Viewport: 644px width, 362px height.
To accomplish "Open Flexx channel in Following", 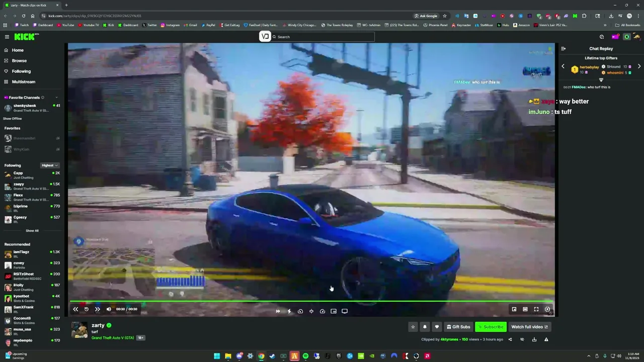I will [32, 197].
